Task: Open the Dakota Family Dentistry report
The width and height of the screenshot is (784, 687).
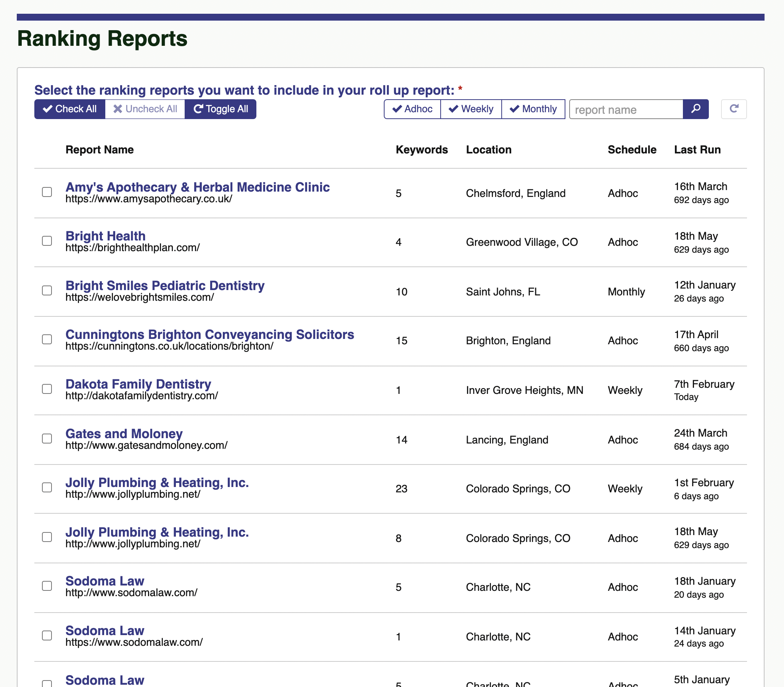Action: pos(138,384)
